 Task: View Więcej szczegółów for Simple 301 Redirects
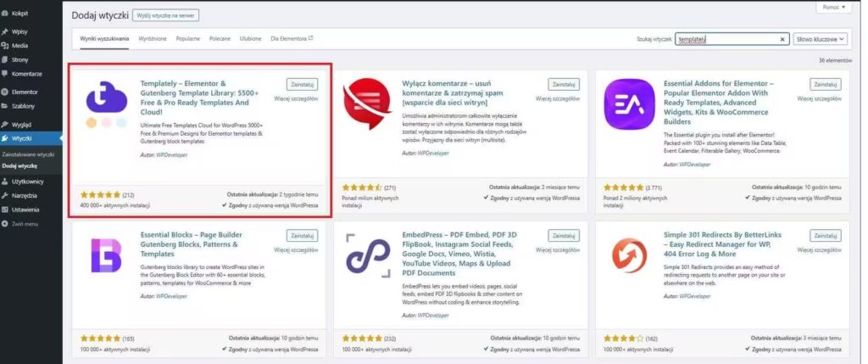[x=820, y=249]
